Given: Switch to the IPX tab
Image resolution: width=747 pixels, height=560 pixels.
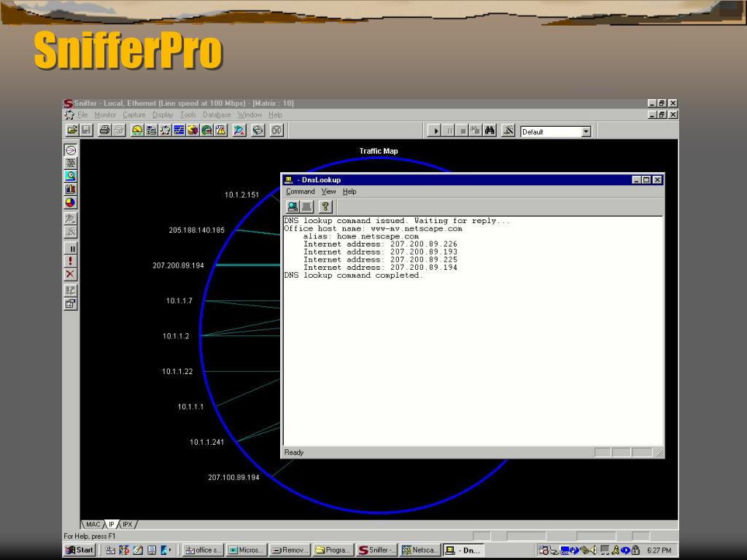Looking at the screenshot, I should [x=128, y=524].
